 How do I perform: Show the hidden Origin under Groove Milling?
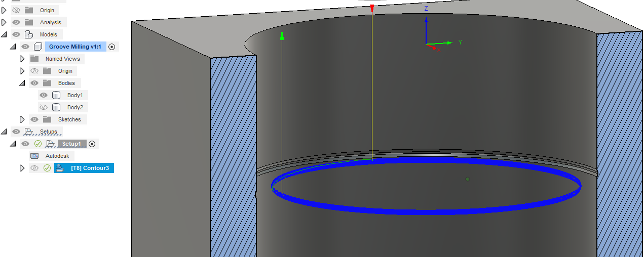coord(34,71)
